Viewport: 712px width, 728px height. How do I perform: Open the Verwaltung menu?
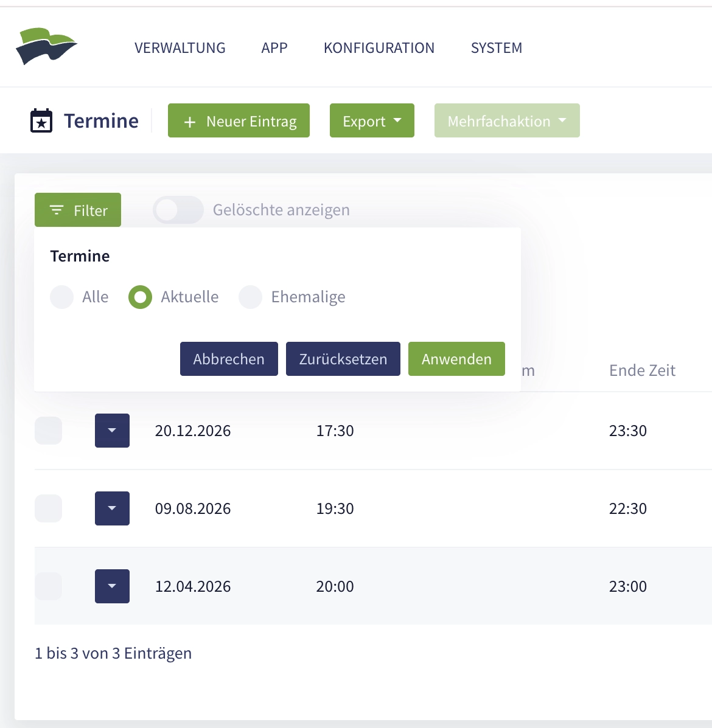click(180, 48)
